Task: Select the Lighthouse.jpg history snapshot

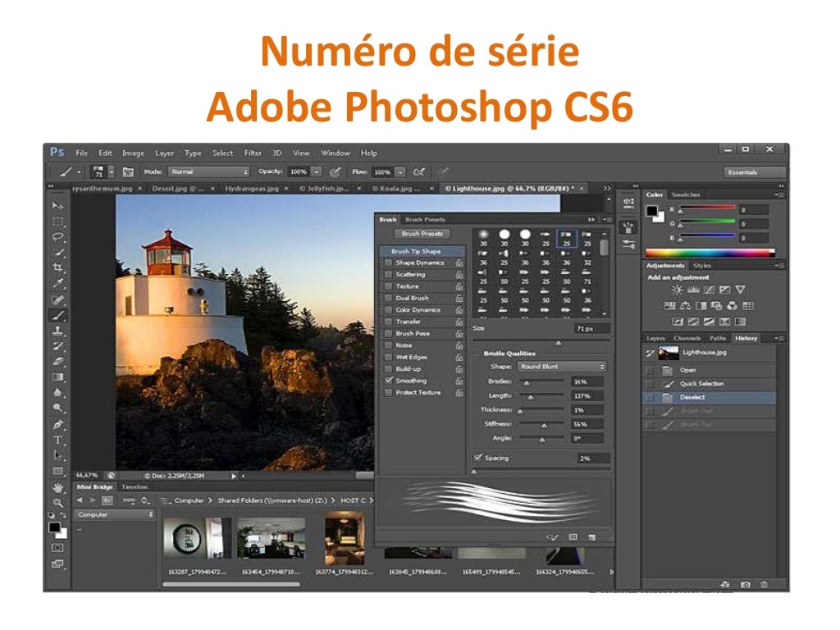Action: (709, 353)
